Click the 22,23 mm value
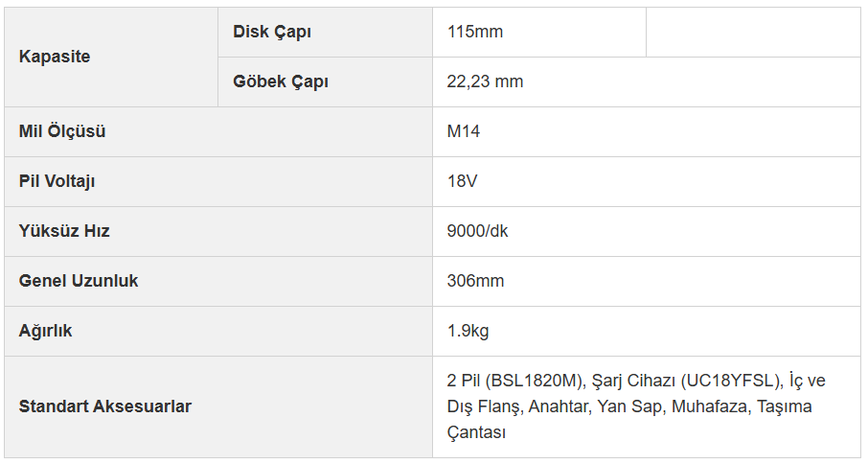Screen dimensions: 868x464 coord(485,81)
